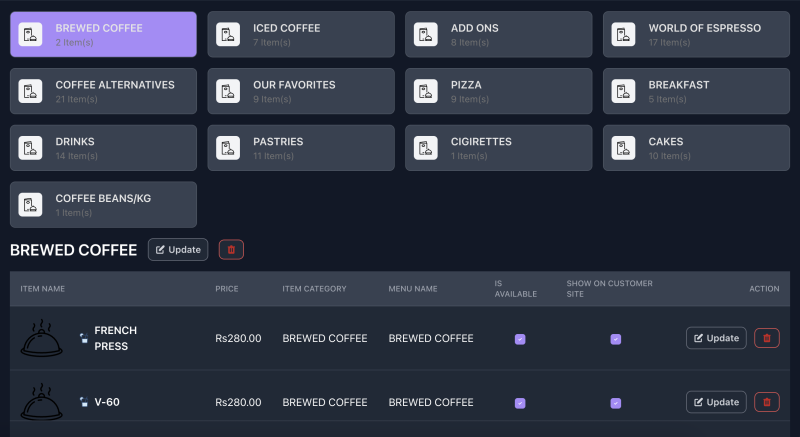The width and height of the screenshot is (800, 437).
Task: Click the ITEM CATEGORY column header
Action: 314,289
